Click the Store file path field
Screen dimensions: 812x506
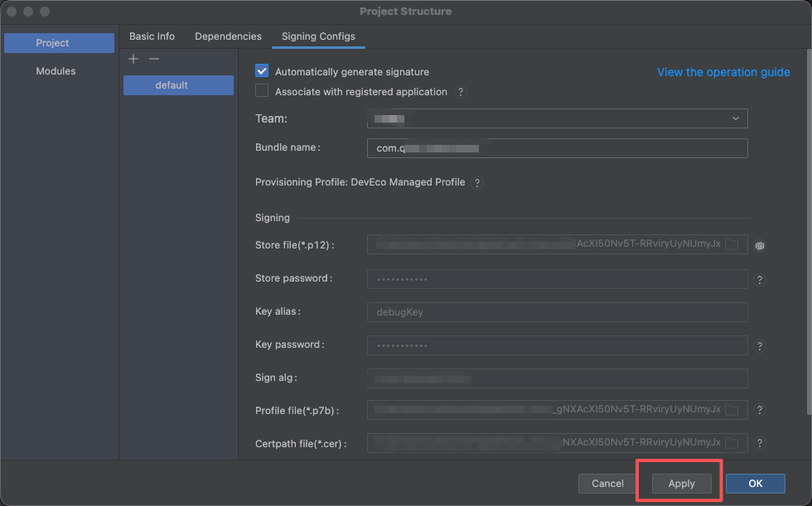pyautogui.click(x=557, y=244)
